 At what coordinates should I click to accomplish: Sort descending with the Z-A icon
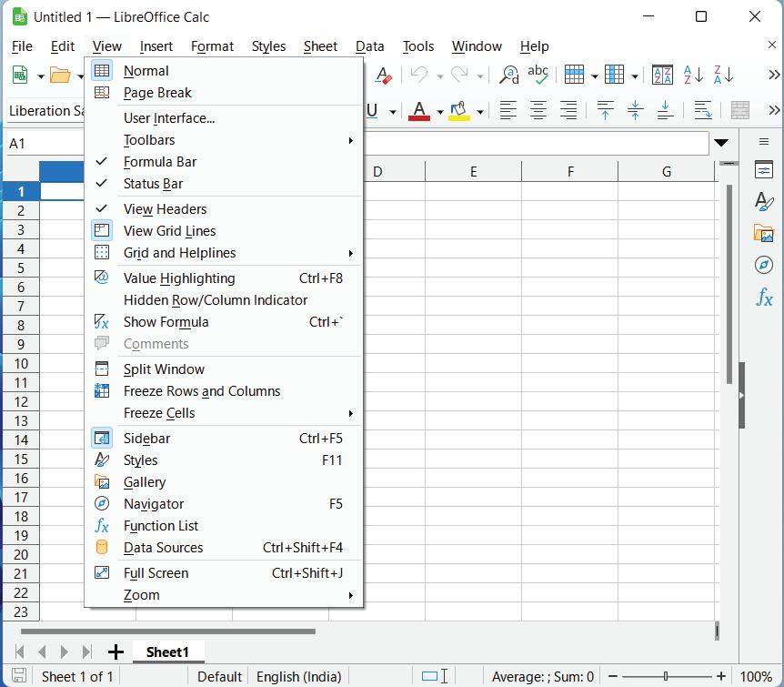click(723, 76)
